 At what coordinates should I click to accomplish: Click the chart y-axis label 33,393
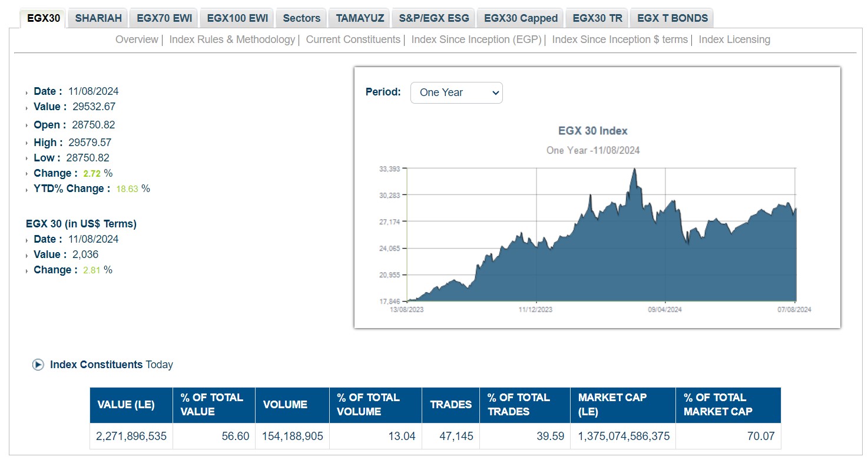(x=389, y=168)
